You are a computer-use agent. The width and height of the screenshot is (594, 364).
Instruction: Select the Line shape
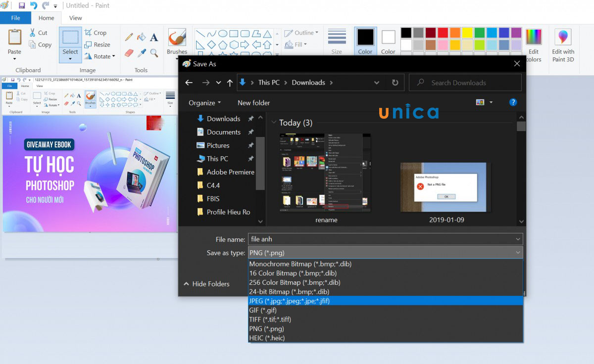coord(200,34)
